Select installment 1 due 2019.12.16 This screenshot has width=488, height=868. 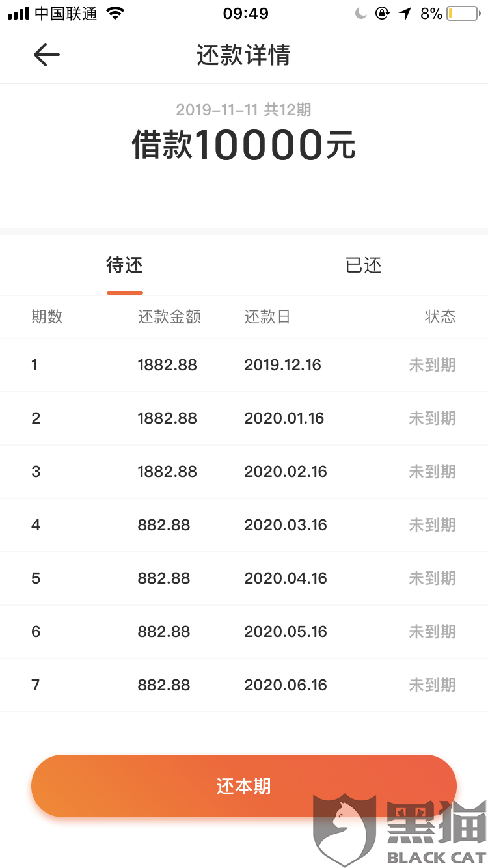244,365
